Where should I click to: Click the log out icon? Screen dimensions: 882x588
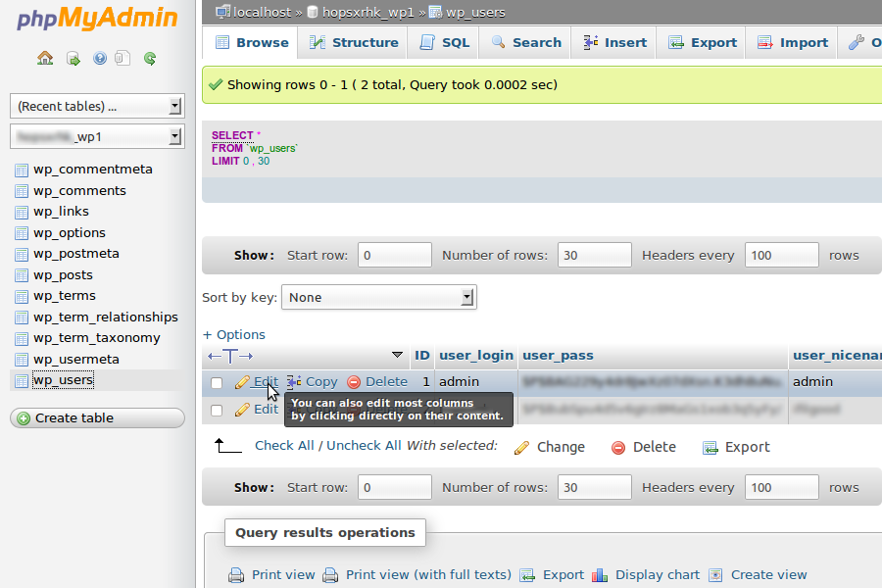tap(73, 58)
